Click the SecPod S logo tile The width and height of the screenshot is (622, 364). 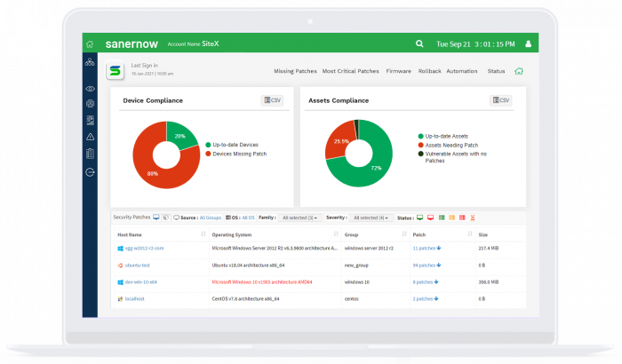coord(115,71)
